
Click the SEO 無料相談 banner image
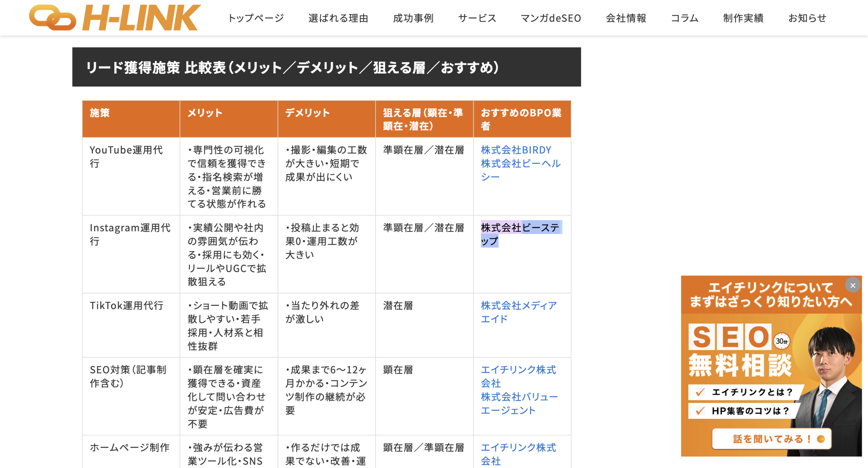point(771,366)
